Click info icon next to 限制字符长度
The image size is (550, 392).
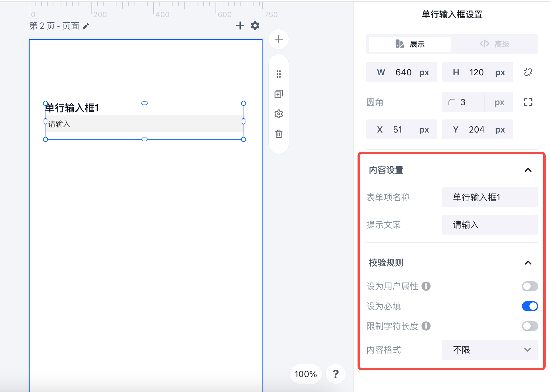(426, 326)
